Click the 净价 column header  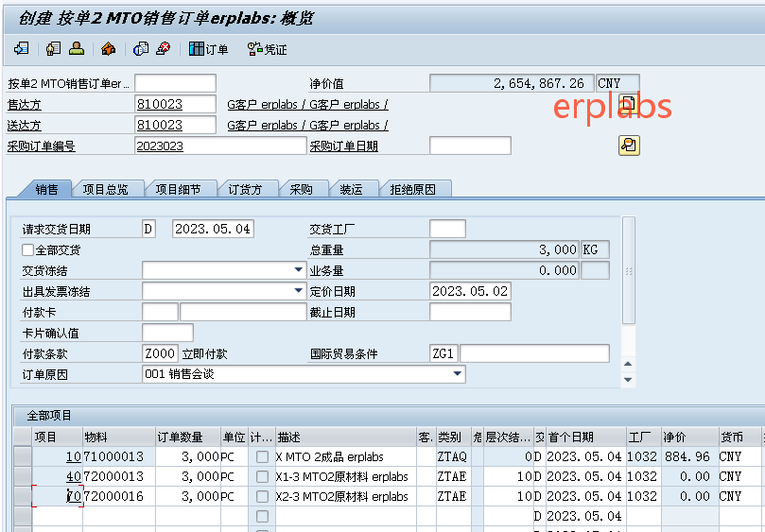[x=690, y=437]
